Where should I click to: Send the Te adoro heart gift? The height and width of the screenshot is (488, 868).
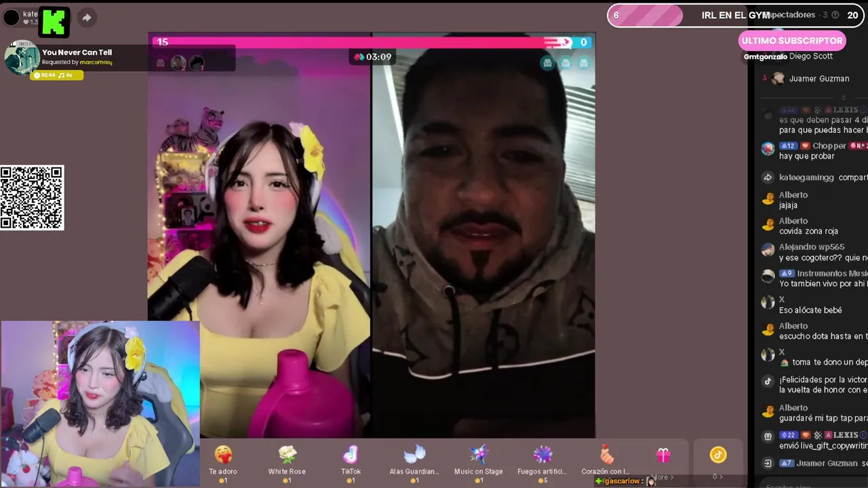coord(222,464)
